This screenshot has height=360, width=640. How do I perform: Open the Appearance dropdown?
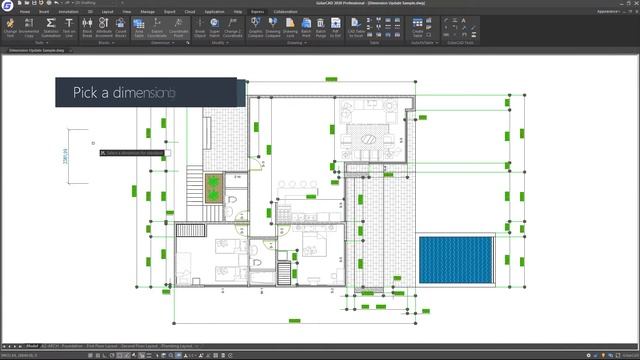[609, 11]
